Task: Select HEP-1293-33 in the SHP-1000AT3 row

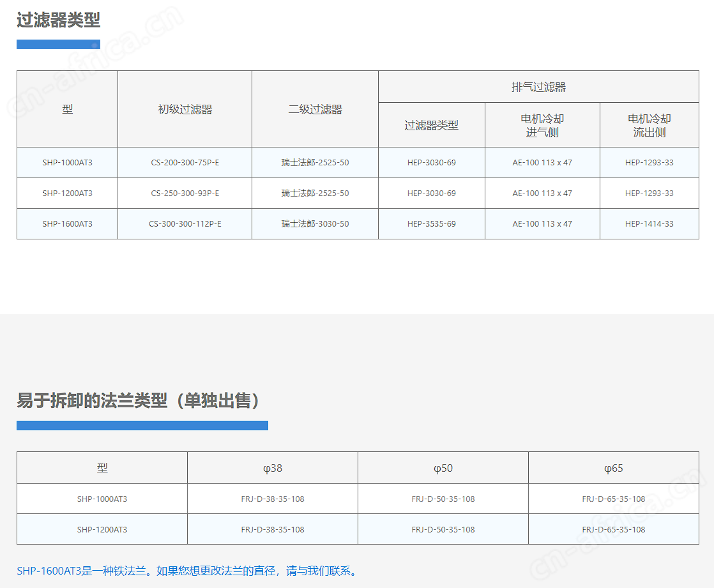Action: click(x=649, y=162)
